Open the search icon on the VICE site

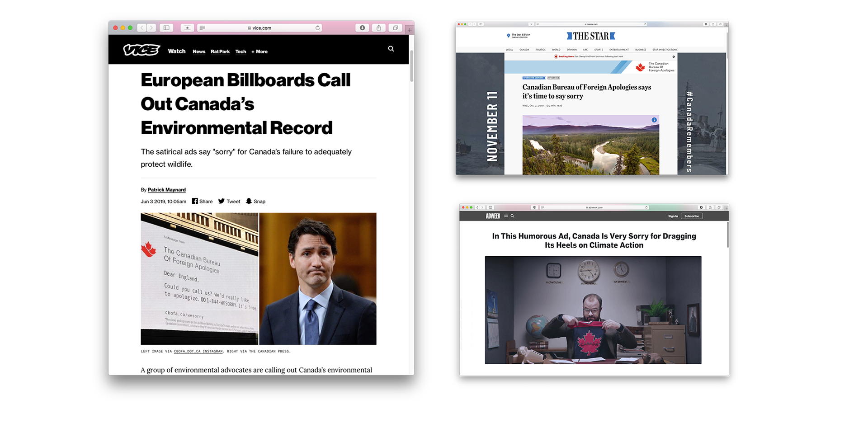391,49
